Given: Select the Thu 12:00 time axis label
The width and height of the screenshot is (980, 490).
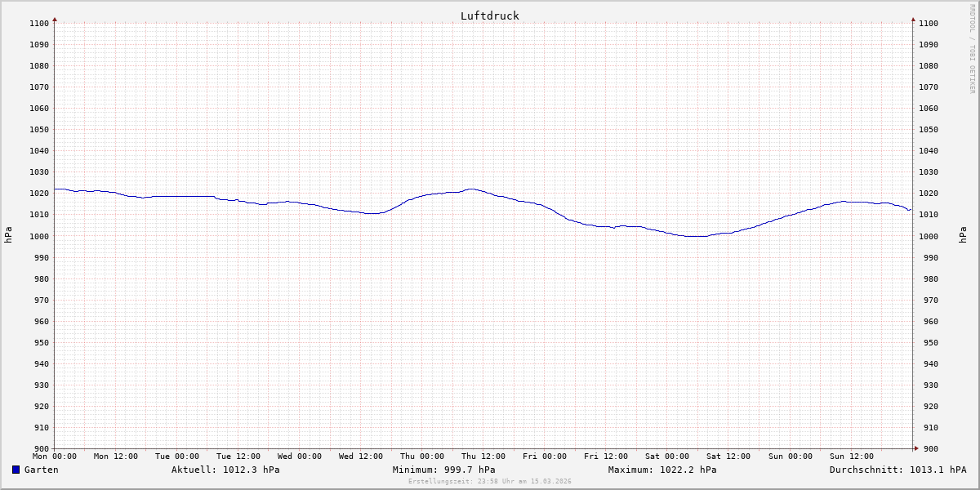Looking at the screenshot, I should click(483, 457).
